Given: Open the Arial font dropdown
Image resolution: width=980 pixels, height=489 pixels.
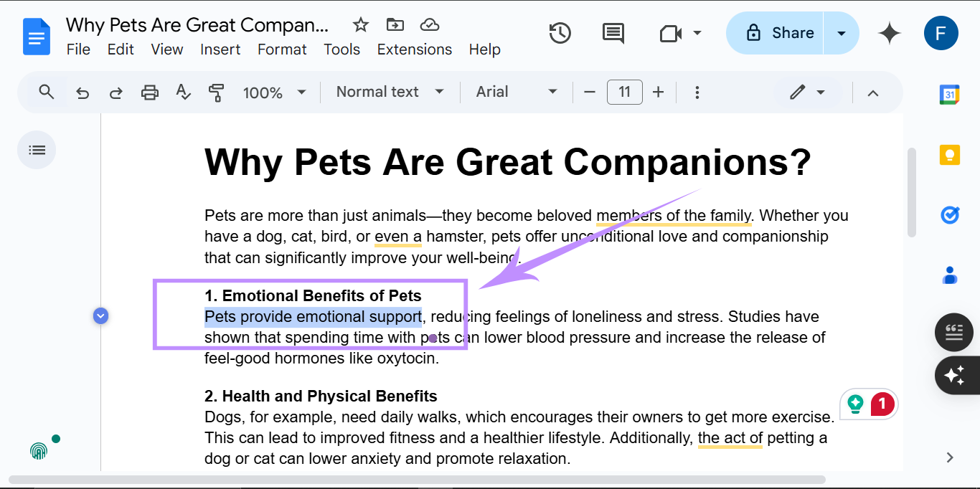Looking at the screenshot, I should click(517, 92).
